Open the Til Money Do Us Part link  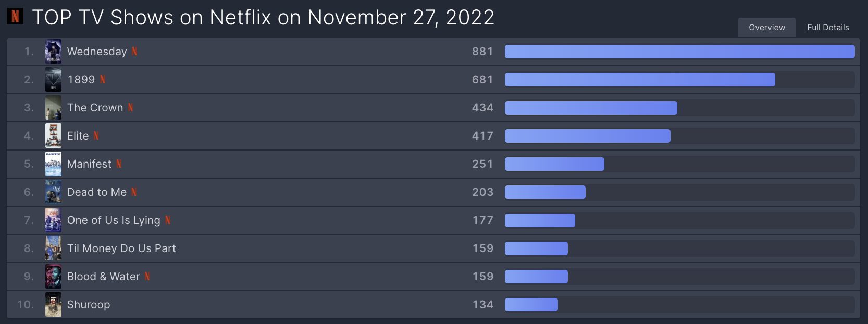click(121, 248)
